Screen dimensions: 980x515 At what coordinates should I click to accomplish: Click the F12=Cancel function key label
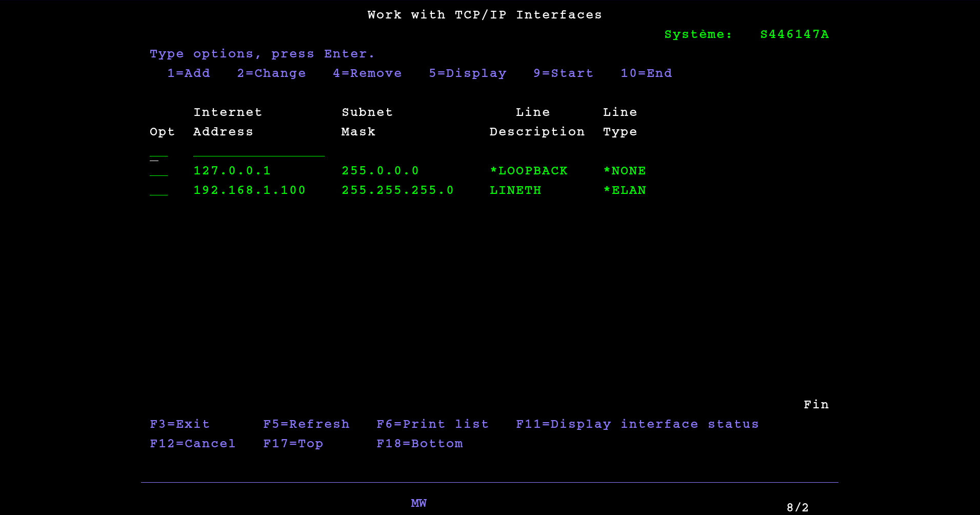tap(192, 444)
